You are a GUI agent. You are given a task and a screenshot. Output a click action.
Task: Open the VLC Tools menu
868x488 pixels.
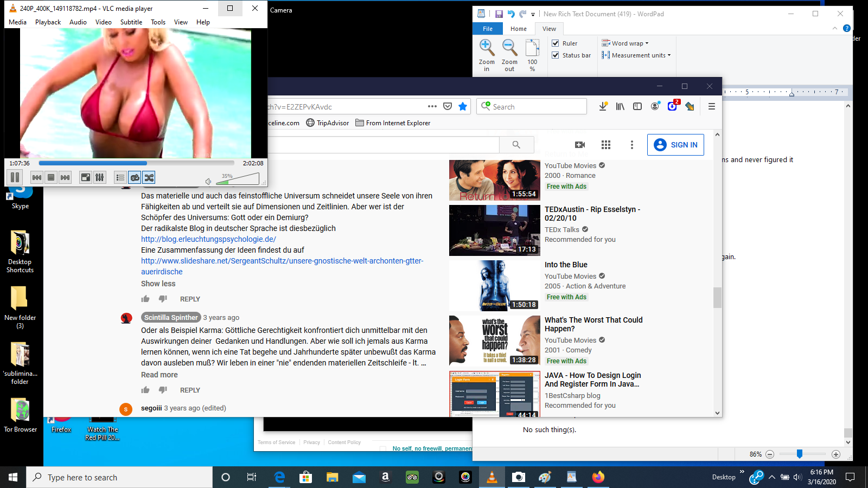[158, 22]
